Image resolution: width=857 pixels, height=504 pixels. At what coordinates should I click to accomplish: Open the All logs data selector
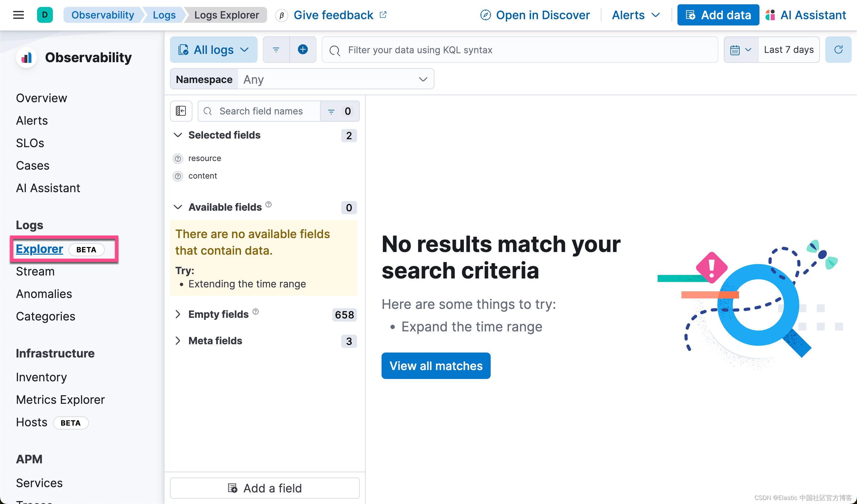tap(214, 50)
